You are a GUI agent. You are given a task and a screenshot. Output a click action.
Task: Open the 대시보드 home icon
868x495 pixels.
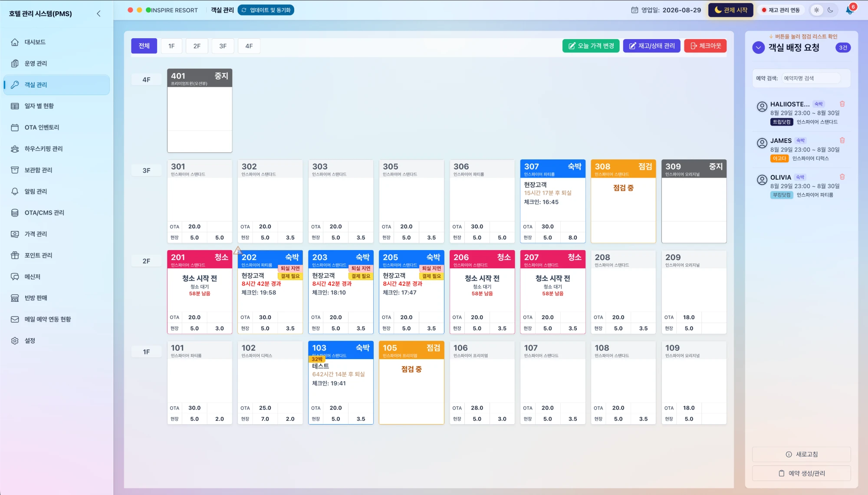tap(15, 42)
